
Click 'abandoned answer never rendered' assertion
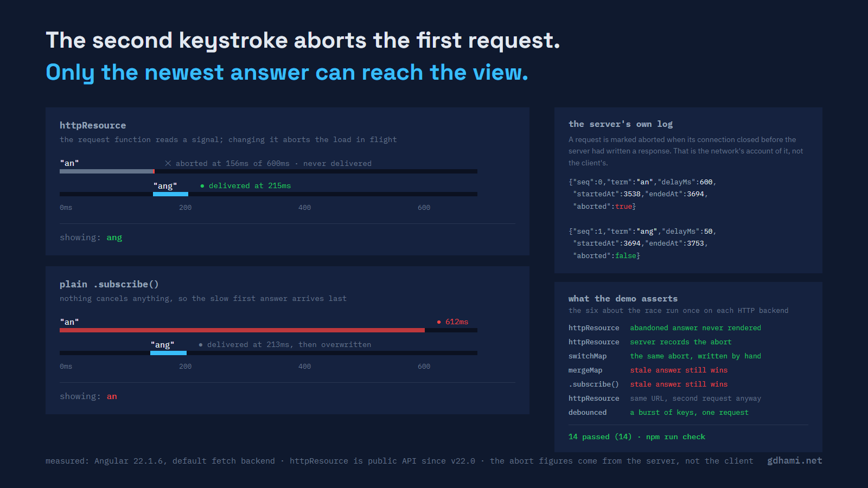point(695,328)
